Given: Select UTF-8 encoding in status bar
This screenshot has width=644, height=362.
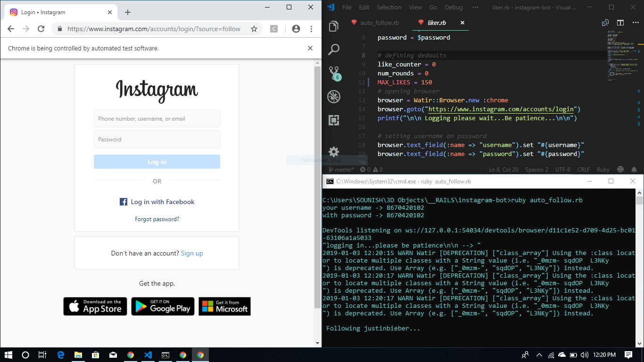Looking at the screenshot, I should pos(563,169).
